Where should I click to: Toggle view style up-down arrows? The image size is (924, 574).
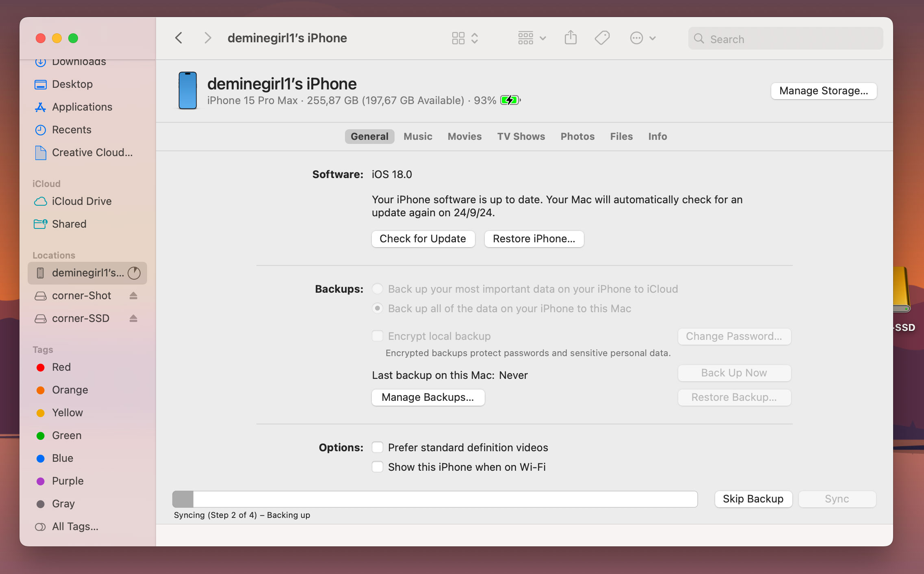tap(475, 38)
